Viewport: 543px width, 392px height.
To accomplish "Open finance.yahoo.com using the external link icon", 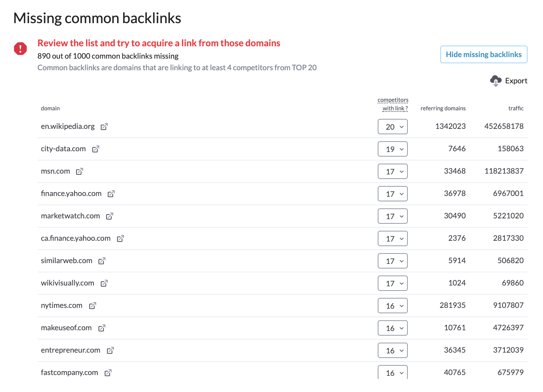I will tap(111, 194).
